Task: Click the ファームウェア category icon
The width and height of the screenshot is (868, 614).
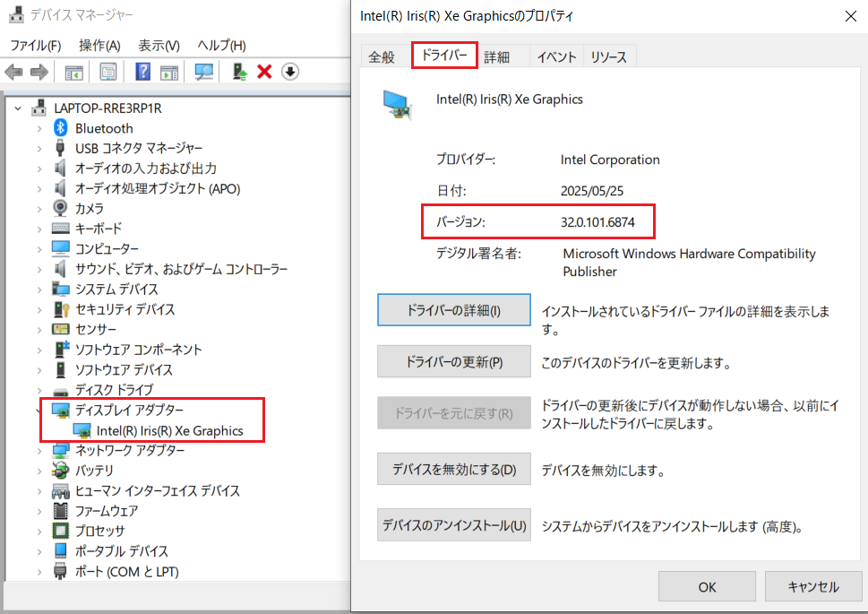Action: point(60,510)
